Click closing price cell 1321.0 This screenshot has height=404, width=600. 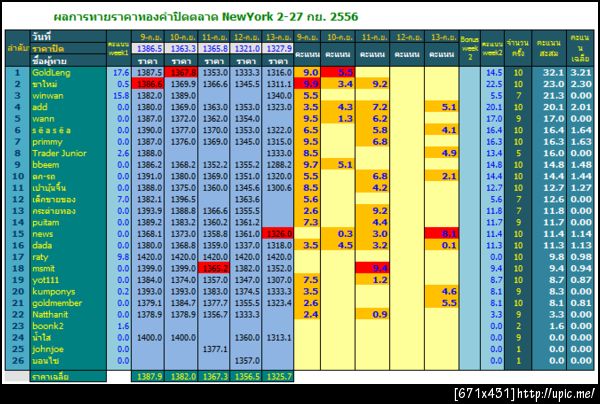point(246,49)
